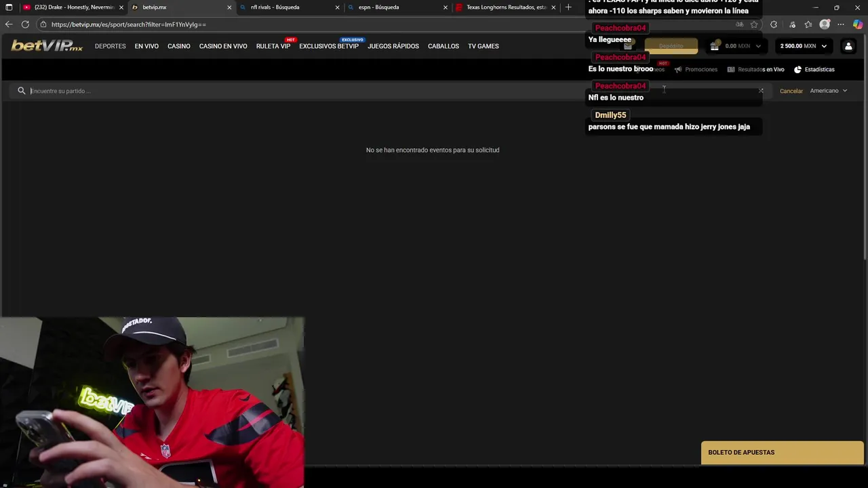Click the Encuentre su partido search field
The height and width of the screenshot is (488, 868).
point(390,91)
